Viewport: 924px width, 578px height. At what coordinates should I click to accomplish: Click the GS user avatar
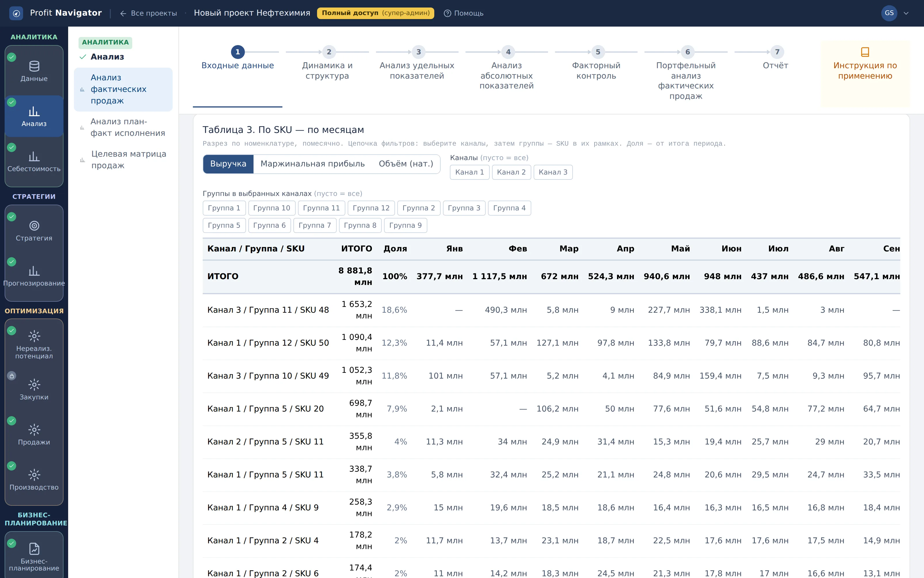coord(889,13)
